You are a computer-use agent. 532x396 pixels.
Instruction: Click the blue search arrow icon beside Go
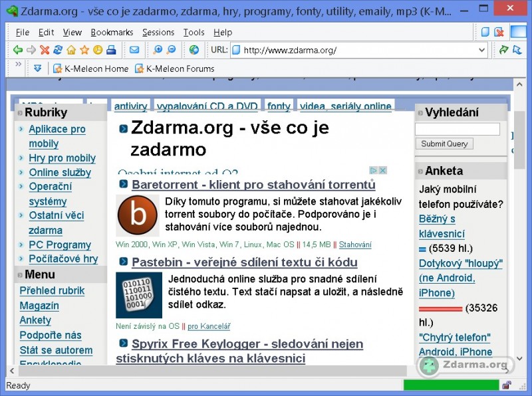tap(517, 50)
